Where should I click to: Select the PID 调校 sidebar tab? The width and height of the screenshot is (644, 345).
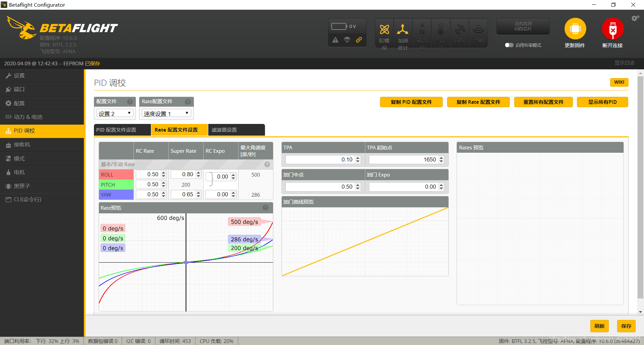42,131
